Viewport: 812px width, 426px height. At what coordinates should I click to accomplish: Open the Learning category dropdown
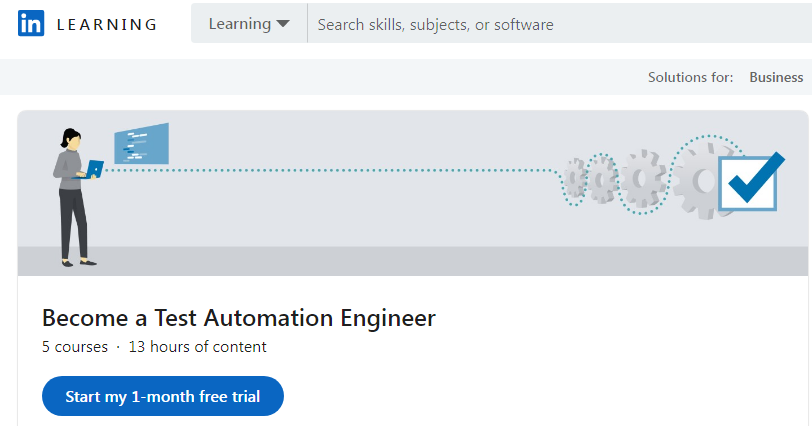point(248,24)
